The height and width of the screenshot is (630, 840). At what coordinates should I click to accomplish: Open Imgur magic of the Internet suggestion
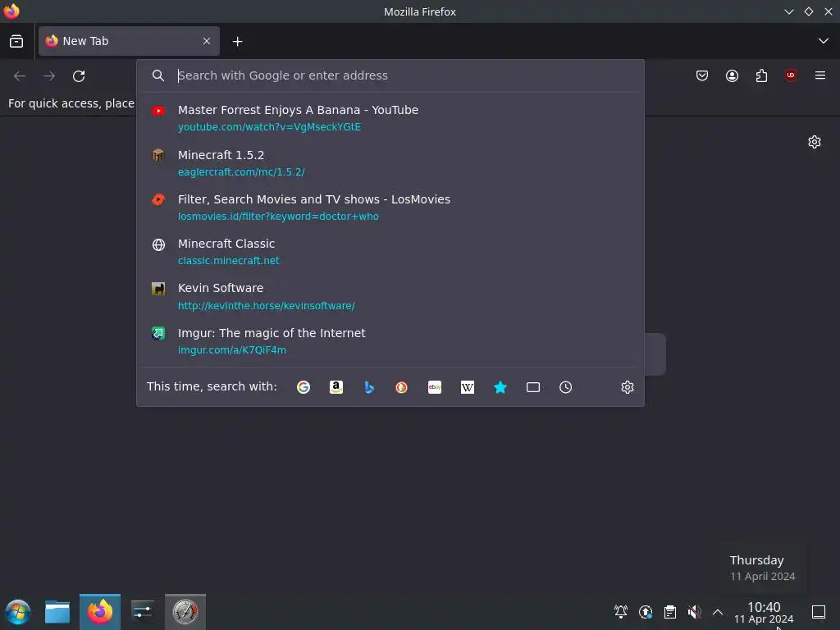390,340
